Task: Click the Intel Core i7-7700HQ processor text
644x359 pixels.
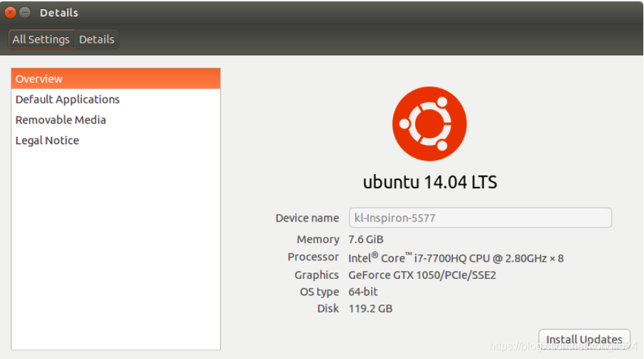Action: [x=456, y=258]
